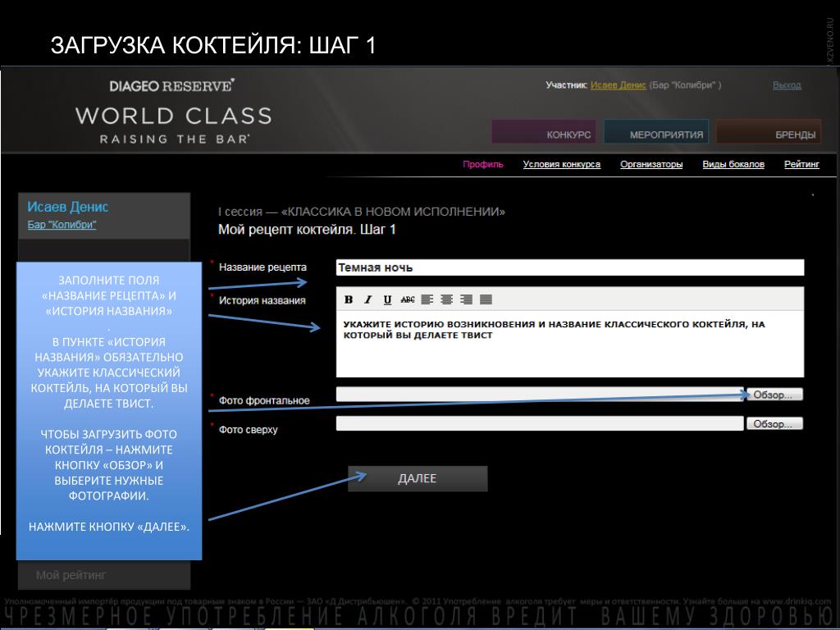Click the Фото фронтальное file path field

tap(540, 395)
